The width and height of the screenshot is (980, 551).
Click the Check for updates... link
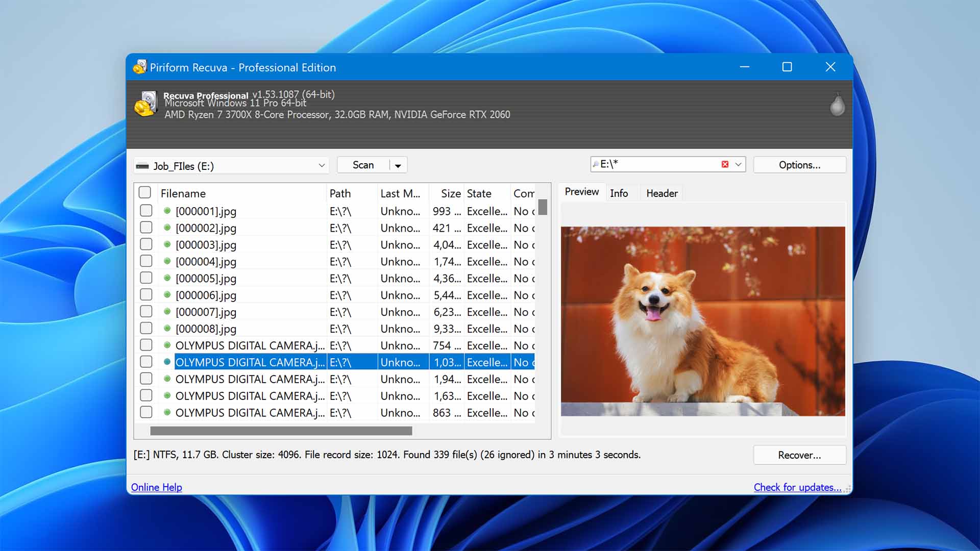click(x=797, y=487)
